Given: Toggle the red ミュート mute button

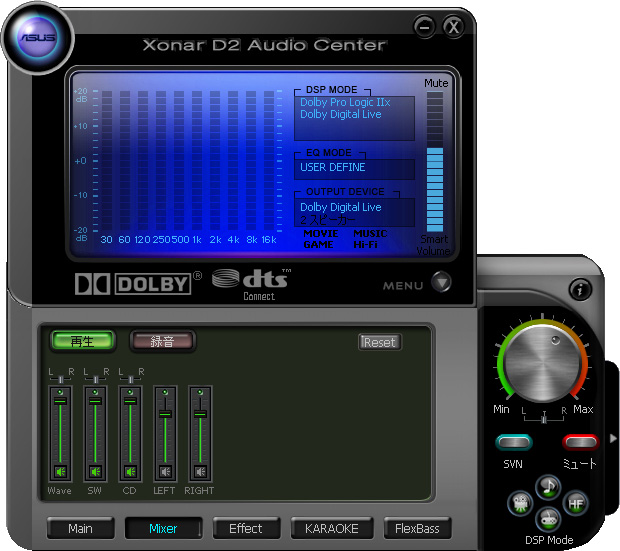Looking at the screenshot, I should click(x=579, y=442).
